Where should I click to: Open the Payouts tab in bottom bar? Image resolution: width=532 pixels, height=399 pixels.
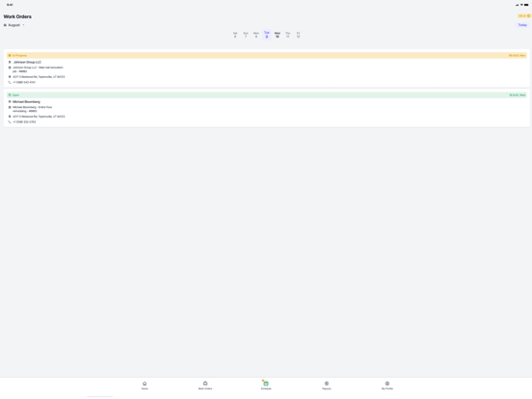click(327, 386)
